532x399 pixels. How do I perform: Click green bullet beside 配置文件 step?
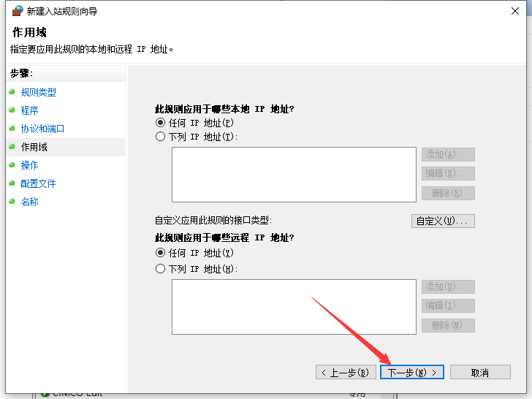(x=12, y=183)
